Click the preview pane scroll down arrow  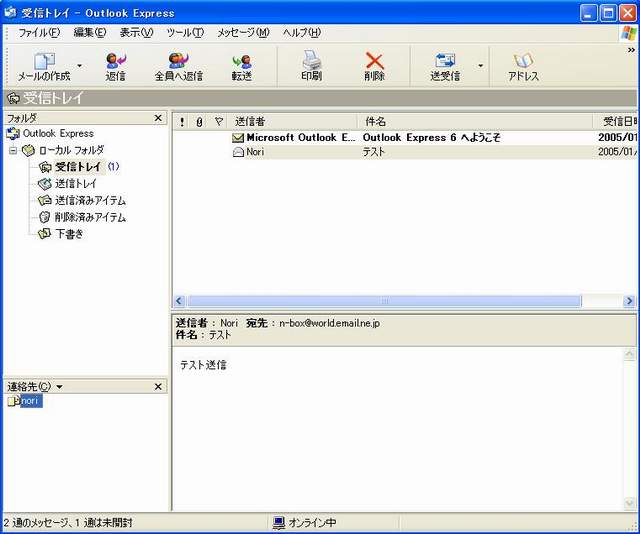[x=630, y=503]
